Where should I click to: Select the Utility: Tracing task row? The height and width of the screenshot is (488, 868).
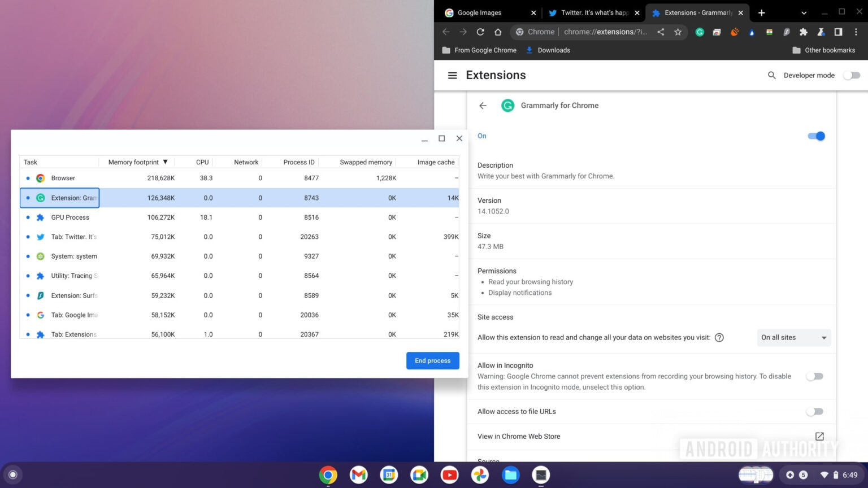click(x=240, y=276)
